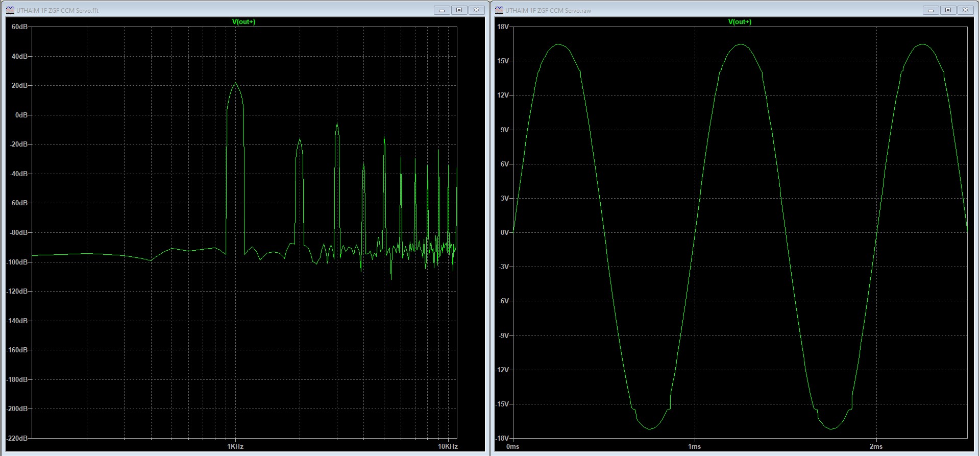Click the first negative trough of the sine wave
Viewport: 980px width, 456px height.
coord(649,428)
